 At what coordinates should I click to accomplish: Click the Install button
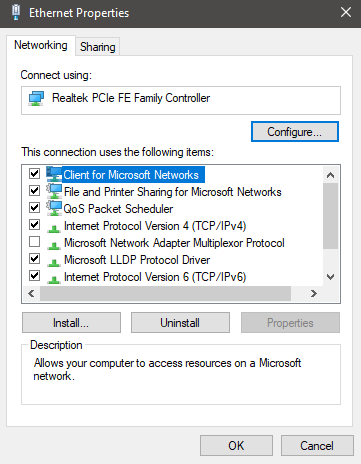click(71, 323)
